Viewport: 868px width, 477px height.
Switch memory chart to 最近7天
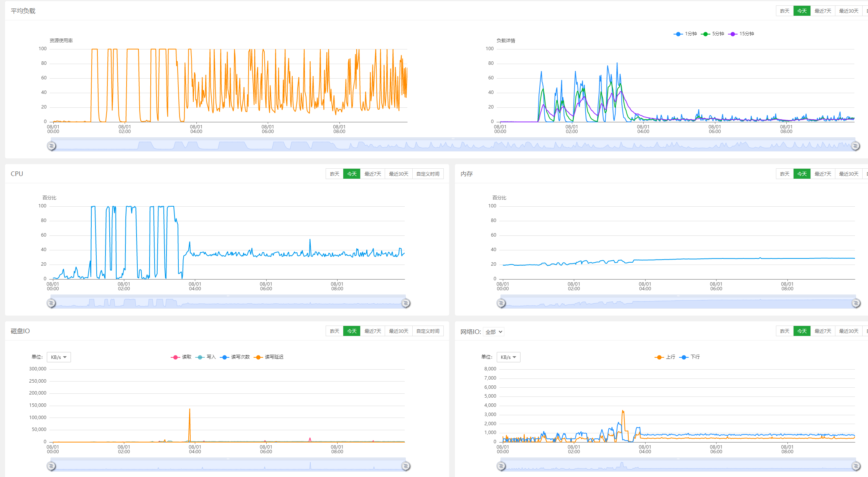coord(823,174)
